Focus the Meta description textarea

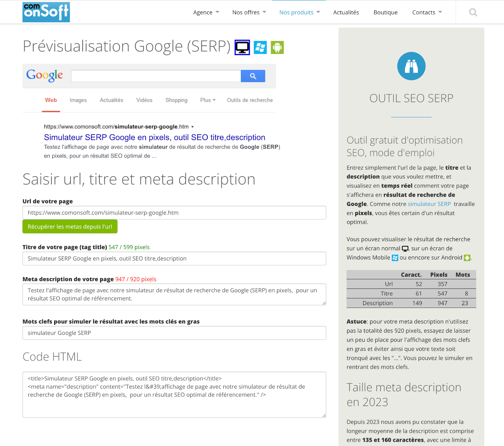tap(174, 294)
